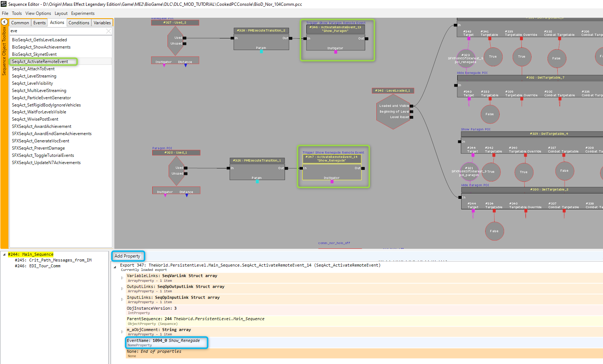Select SeqAct_WaitForLevelsVisible in the toolbox

tap(39, 112)
